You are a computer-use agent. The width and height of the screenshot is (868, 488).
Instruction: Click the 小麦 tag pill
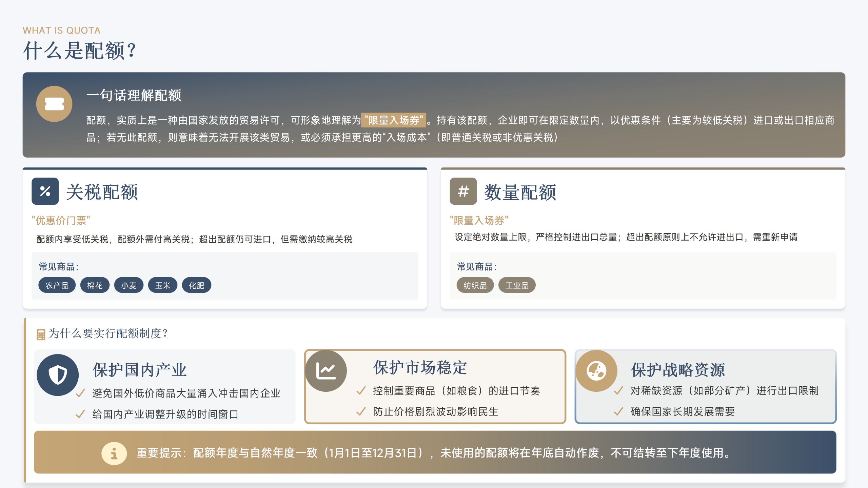click(129, 285)
